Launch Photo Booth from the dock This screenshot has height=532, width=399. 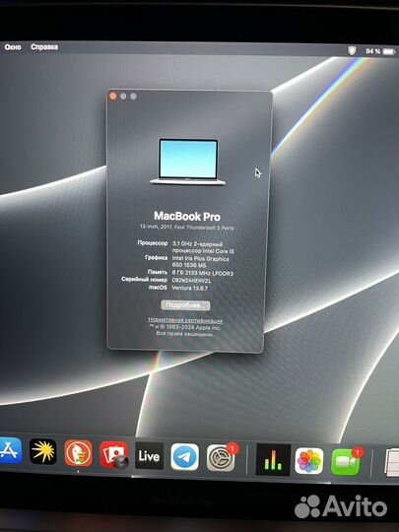point(113,454)
